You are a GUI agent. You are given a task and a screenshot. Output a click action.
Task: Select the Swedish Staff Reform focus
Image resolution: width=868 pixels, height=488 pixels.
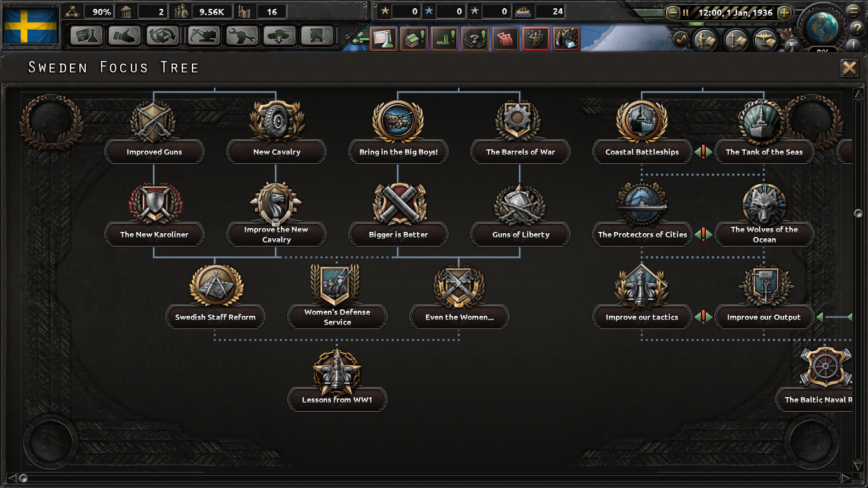click(215, 317)
